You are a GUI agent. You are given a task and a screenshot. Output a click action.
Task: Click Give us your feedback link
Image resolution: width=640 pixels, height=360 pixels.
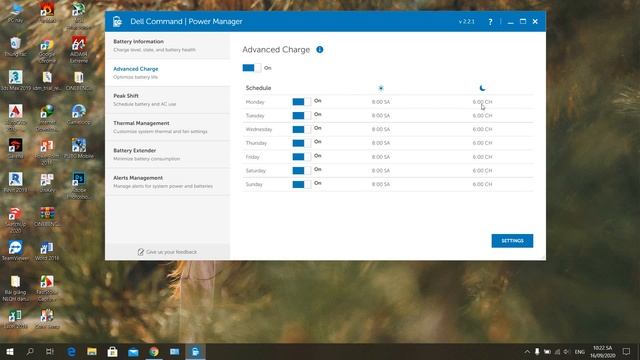click(x=171, y=252)
